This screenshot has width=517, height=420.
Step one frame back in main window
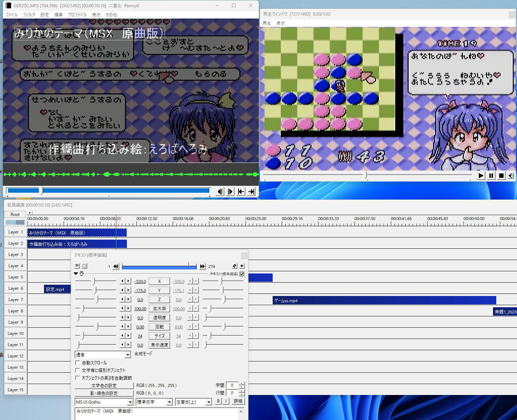click(x=220, y=192)
